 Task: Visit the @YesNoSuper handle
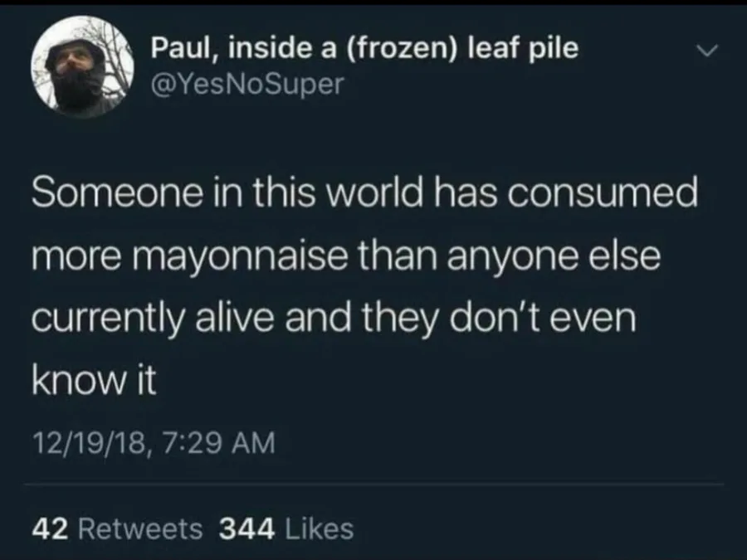point(247,84)
